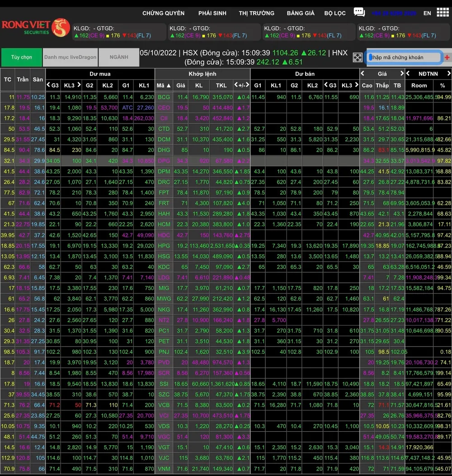The height and width of the screenshot is (476, 452).
Task: Select the NGÀNH tab
Action: click(x=118, y=57)
